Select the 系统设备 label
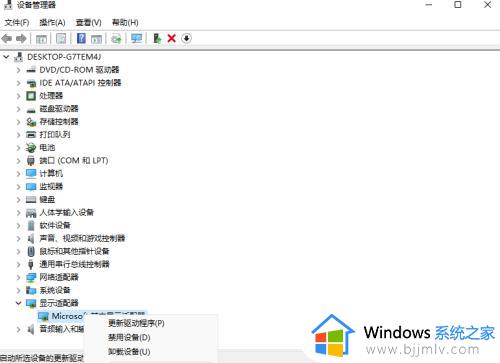500x363 pixels. click(55, 290)
